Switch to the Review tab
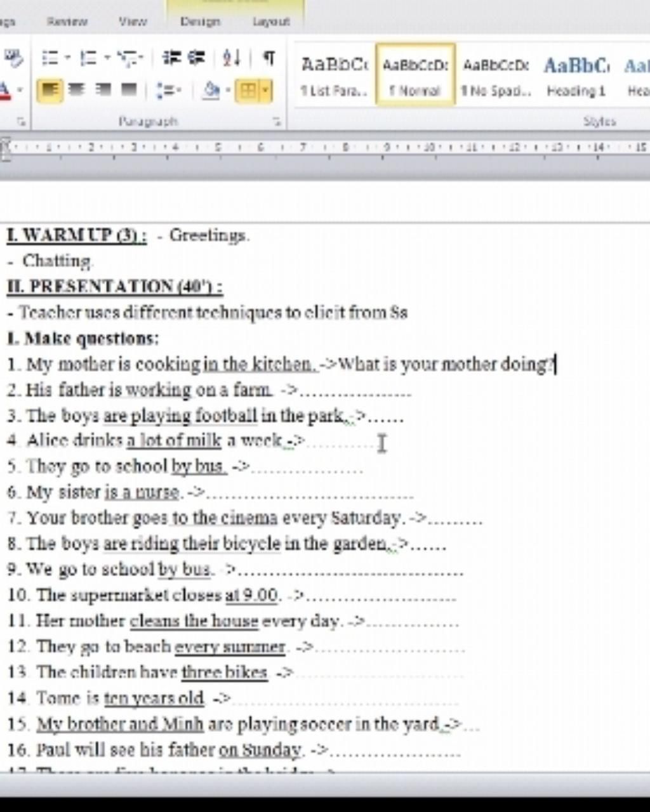The height and width of the screenshot is (812, 650). pos(67,21)
